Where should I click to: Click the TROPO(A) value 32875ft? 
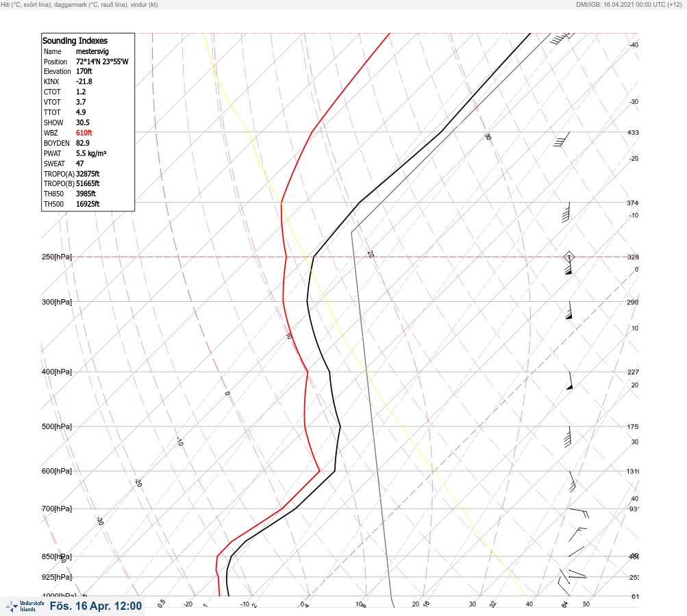click(x=88, y=174)
